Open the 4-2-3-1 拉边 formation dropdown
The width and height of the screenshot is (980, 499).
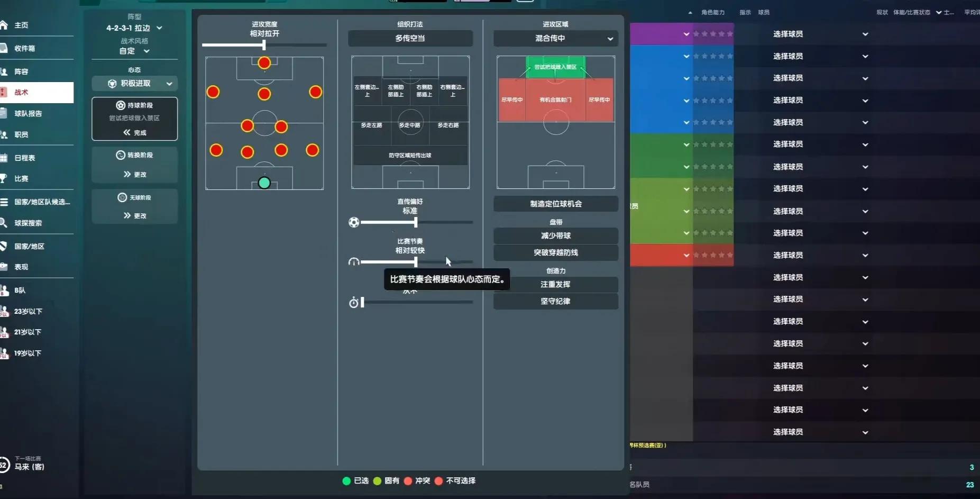[134, 28]
